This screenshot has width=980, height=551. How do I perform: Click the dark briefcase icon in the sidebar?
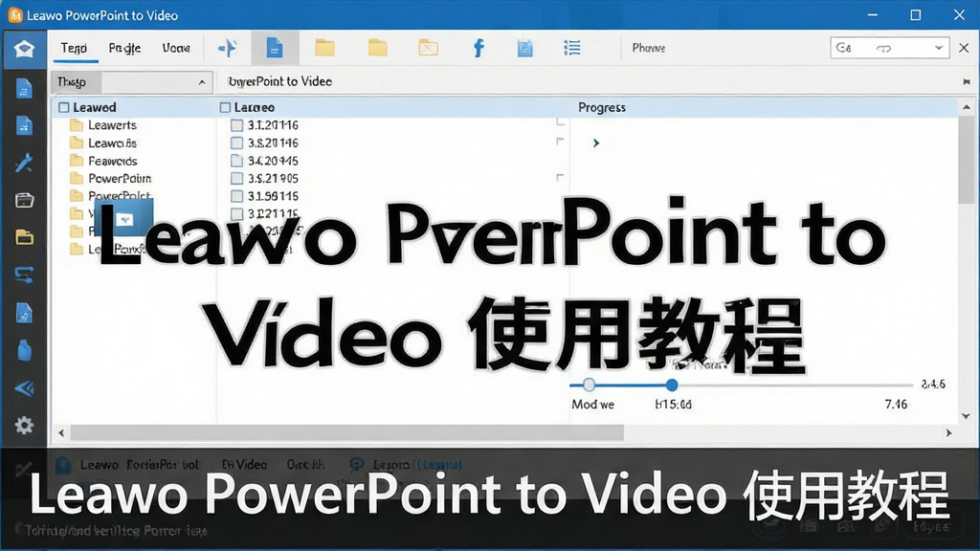coord(24,201)
